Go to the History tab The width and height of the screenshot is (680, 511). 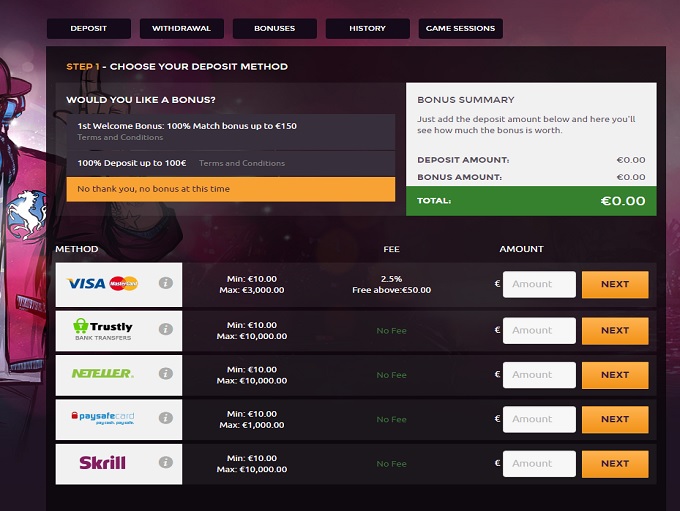click(367, 29)
